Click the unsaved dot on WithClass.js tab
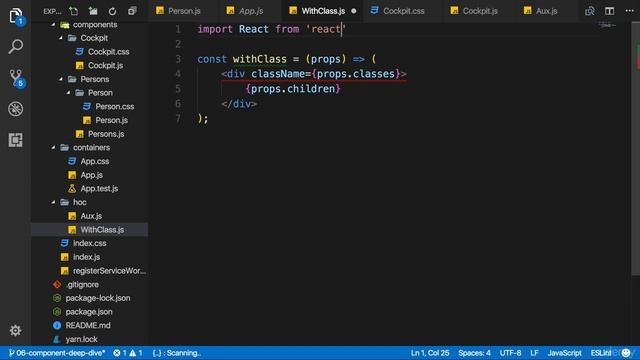Image resolution: width=640 pixels, height=360 pixels. [x=353, y=11]
